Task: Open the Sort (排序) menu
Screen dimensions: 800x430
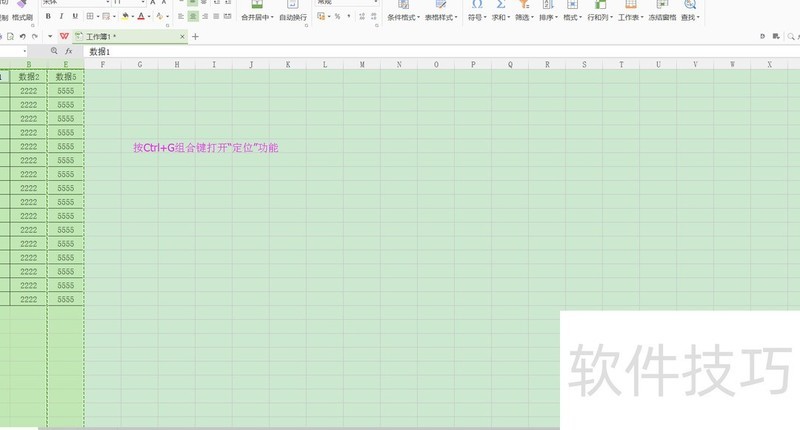Action: coord(548,11)
